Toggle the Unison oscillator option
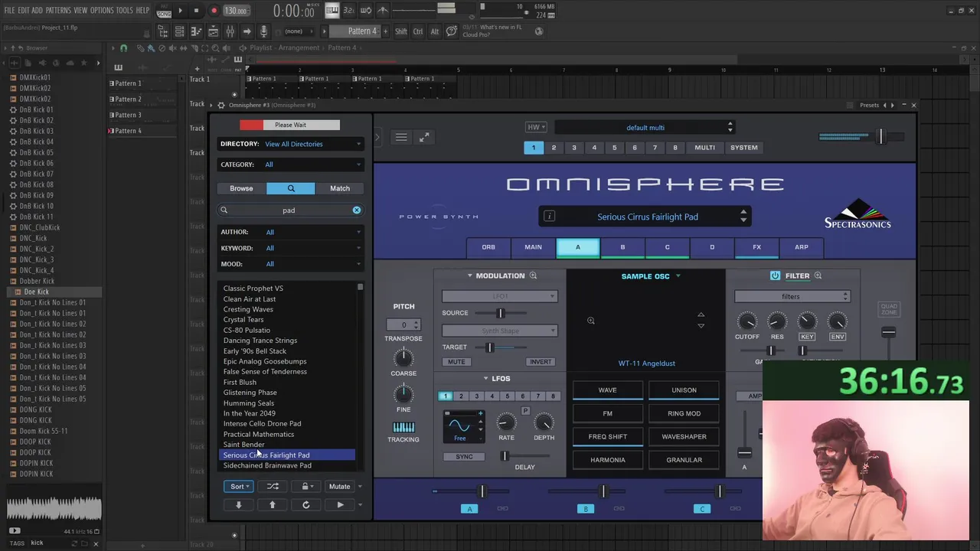980x551 pixels. 684,390
